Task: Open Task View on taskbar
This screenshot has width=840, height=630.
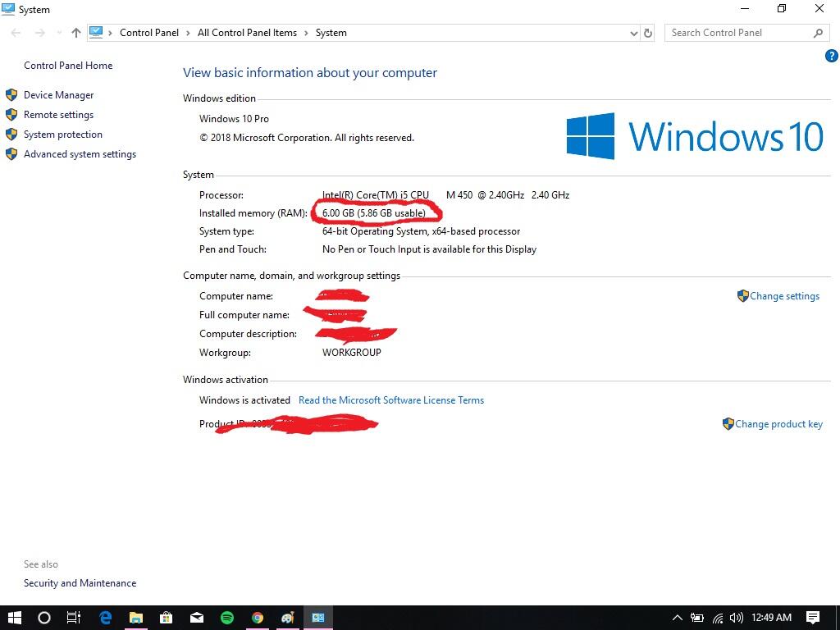Action: 74,618
